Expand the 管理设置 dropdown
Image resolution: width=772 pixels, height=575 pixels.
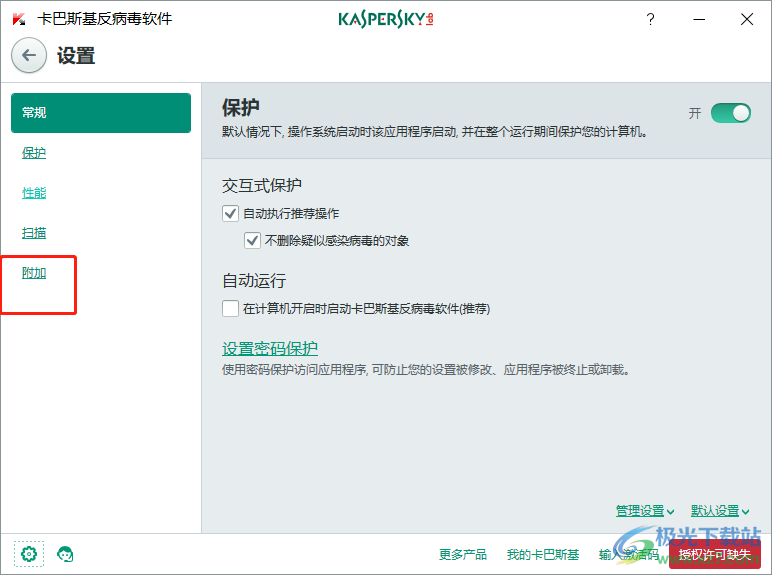[645, 511]
